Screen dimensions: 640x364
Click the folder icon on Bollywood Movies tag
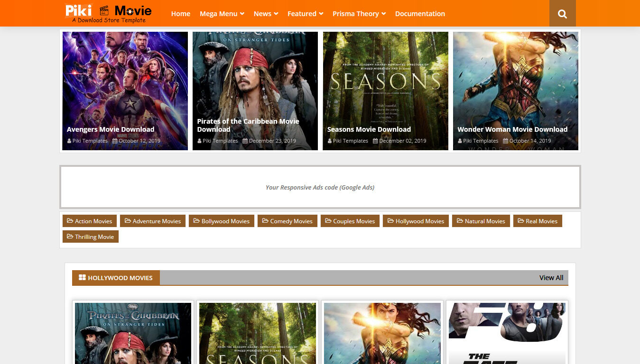tap(196, 221)
